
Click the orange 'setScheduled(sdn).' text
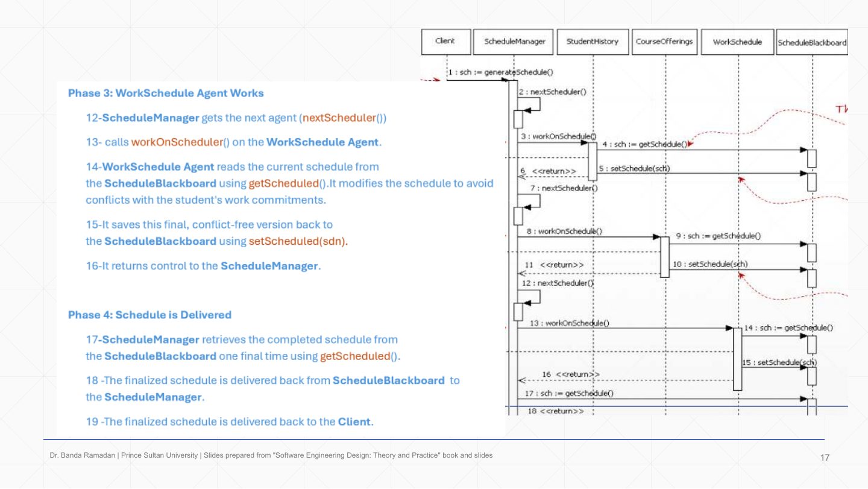pyautogui.click(x=298, y=241)
